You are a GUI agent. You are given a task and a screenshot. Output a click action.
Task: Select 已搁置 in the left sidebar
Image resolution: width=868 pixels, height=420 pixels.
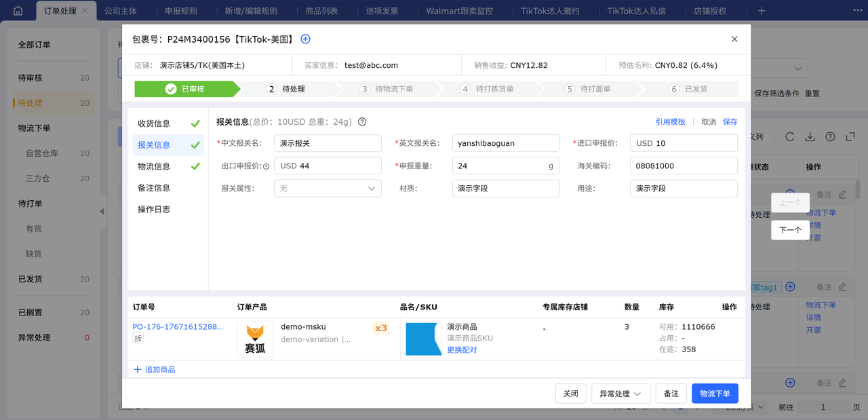coord(54,313)
